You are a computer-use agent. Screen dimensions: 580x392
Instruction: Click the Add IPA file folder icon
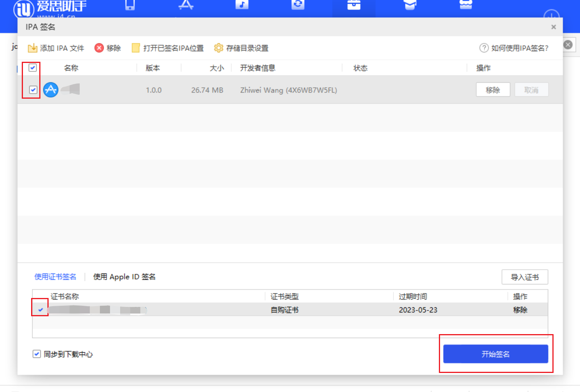pyautogui.click(x=32, y=48)
